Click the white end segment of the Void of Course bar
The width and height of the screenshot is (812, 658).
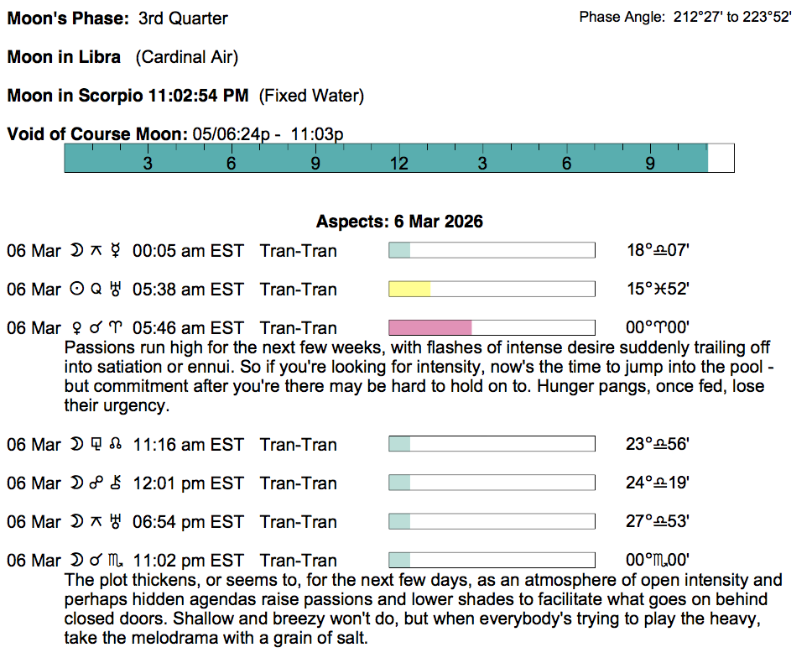(x=721, y=159)
